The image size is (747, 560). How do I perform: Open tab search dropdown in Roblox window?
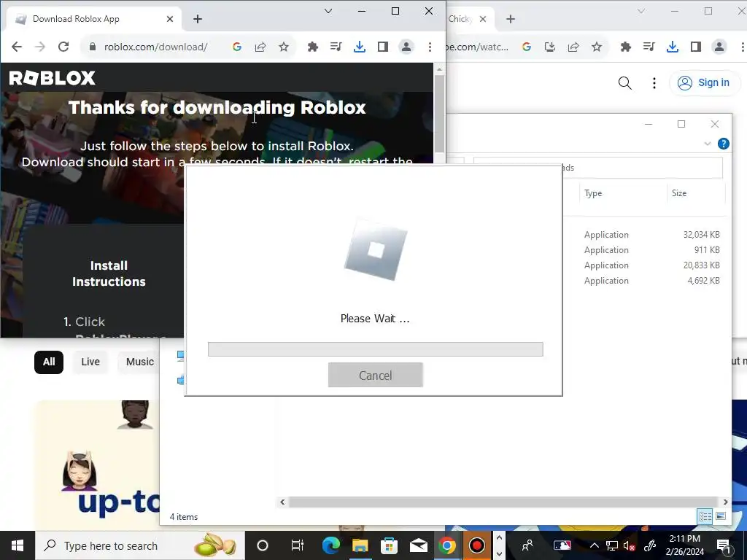coord(328,11)
